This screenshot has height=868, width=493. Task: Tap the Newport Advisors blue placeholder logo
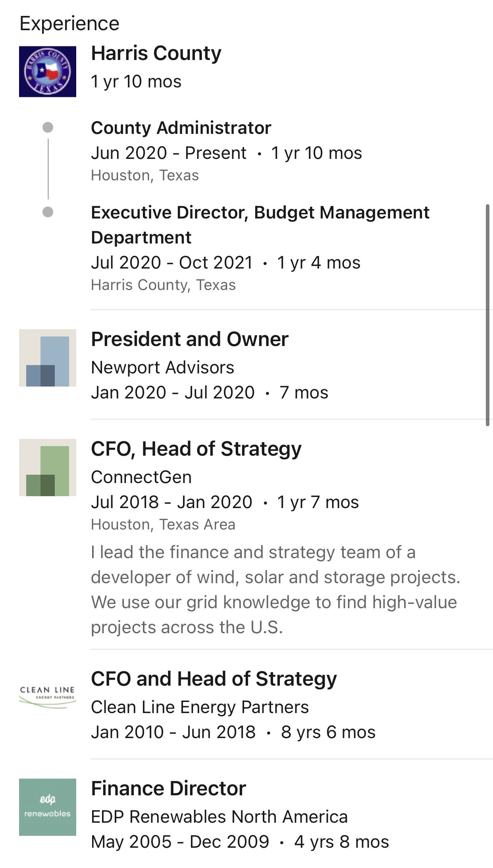48,358
